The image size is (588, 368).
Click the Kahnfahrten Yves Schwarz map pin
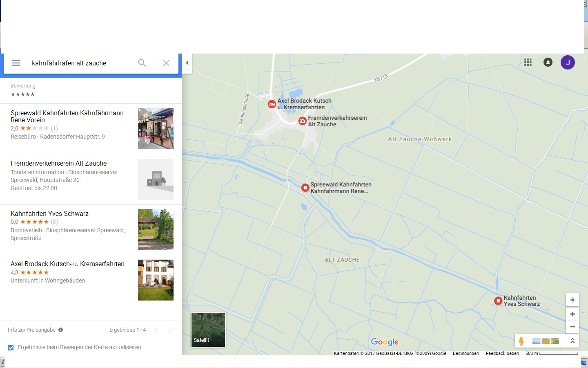498,301
